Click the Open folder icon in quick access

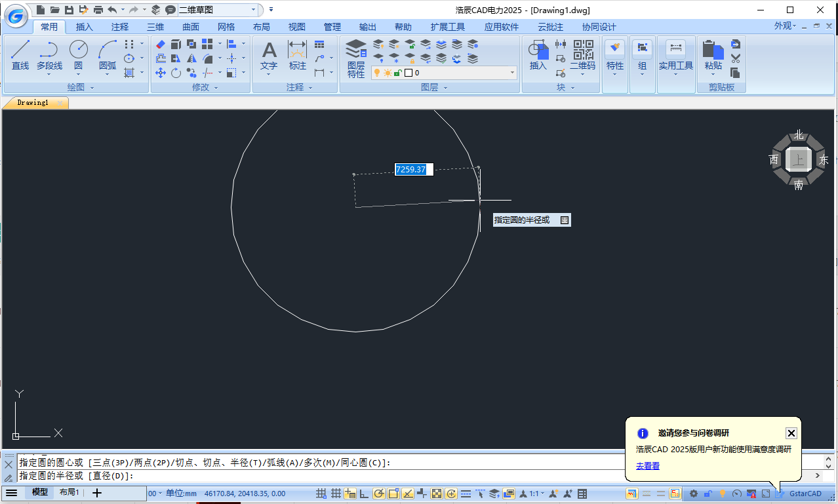point(54,10)
